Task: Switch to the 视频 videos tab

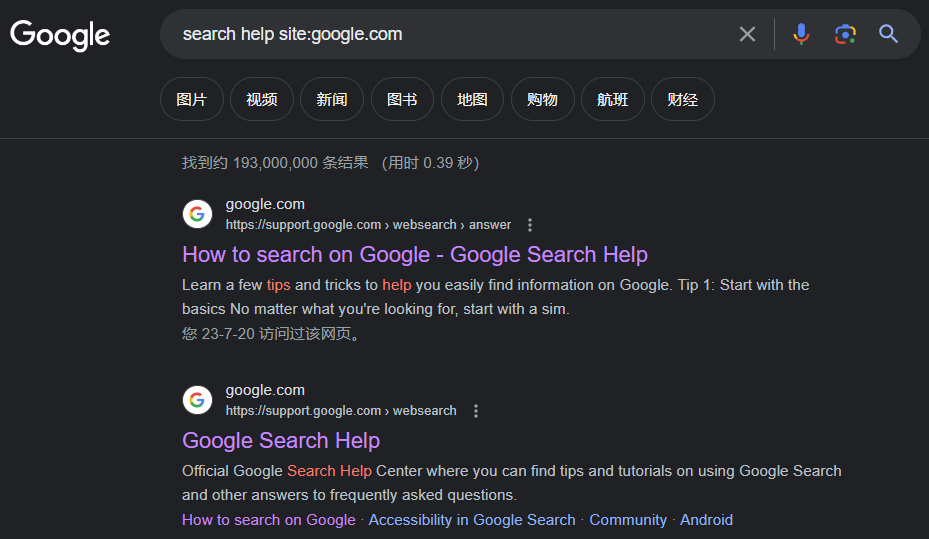Action: tap(261, 99)
